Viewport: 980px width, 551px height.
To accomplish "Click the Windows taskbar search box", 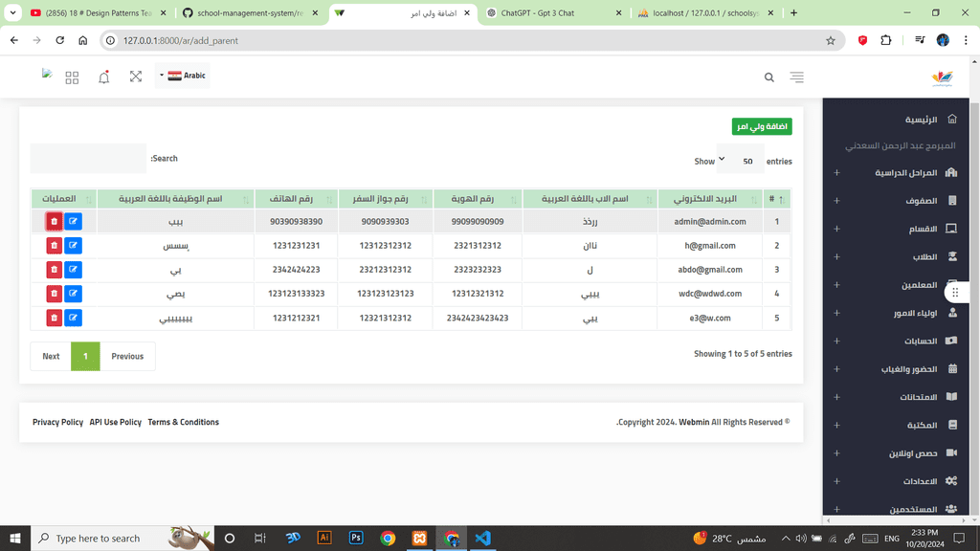I will (122, 538).
